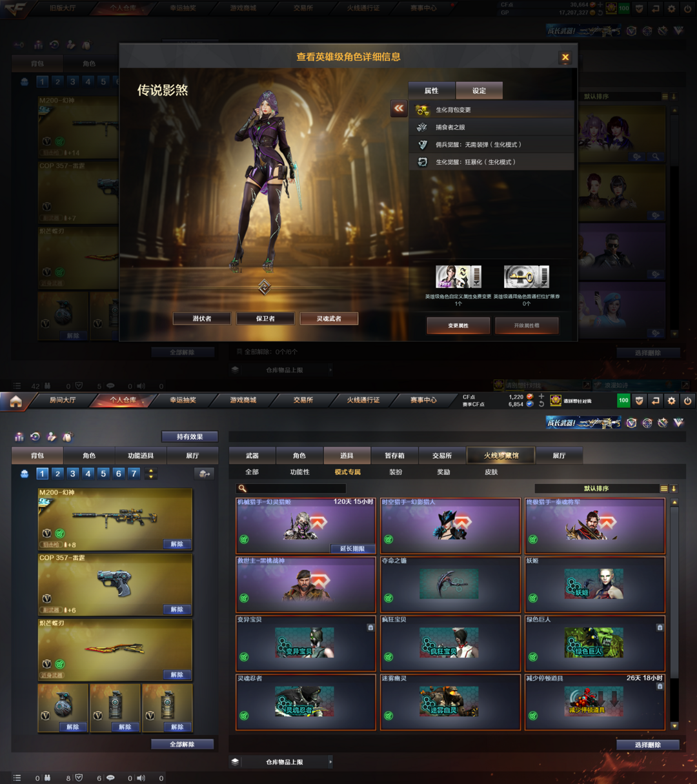Viewport: 697px width, 784px height.
Task: Go home via the house icon
Action: pos(16,401)
